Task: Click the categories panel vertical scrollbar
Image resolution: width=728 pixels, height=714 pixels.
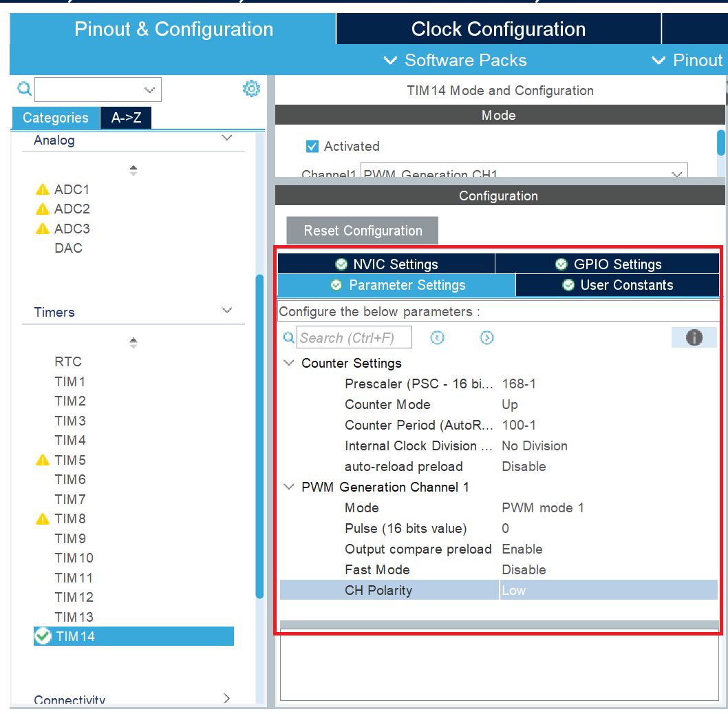Action: (259, 437)
